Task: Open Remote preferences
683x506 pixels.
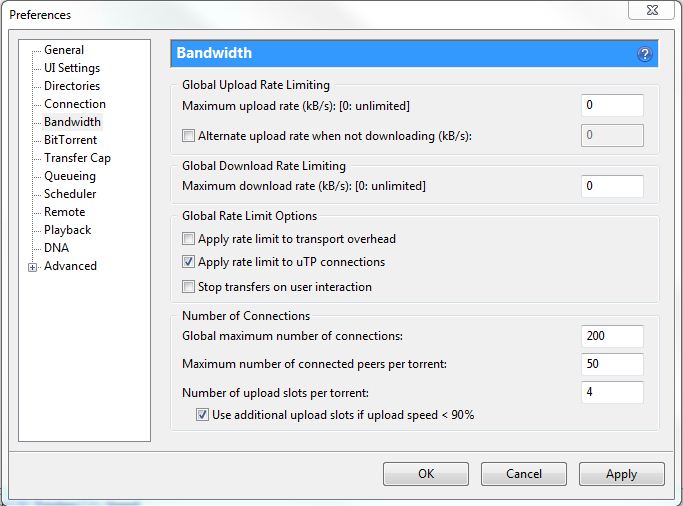Action: coord(64,212)
